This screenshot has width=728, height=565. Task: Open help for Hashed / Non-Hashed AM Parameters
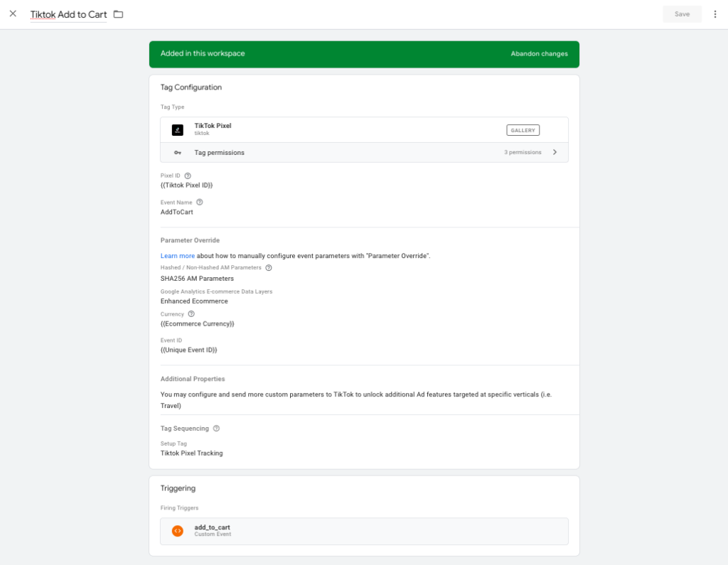[x=269, y=268]
